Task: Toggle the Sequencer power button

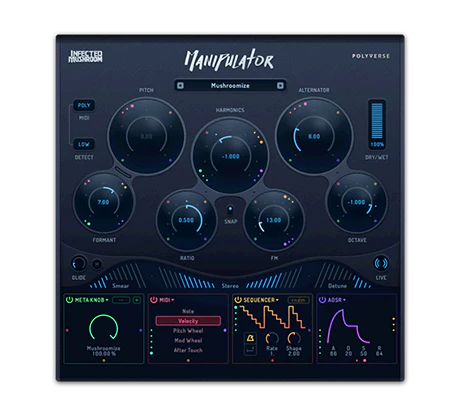Action: (238, 300)
